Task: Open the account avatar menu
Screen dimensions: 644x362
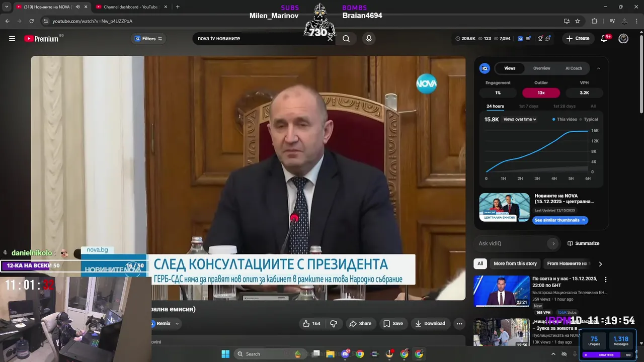Action: click(x=623, y=39)
